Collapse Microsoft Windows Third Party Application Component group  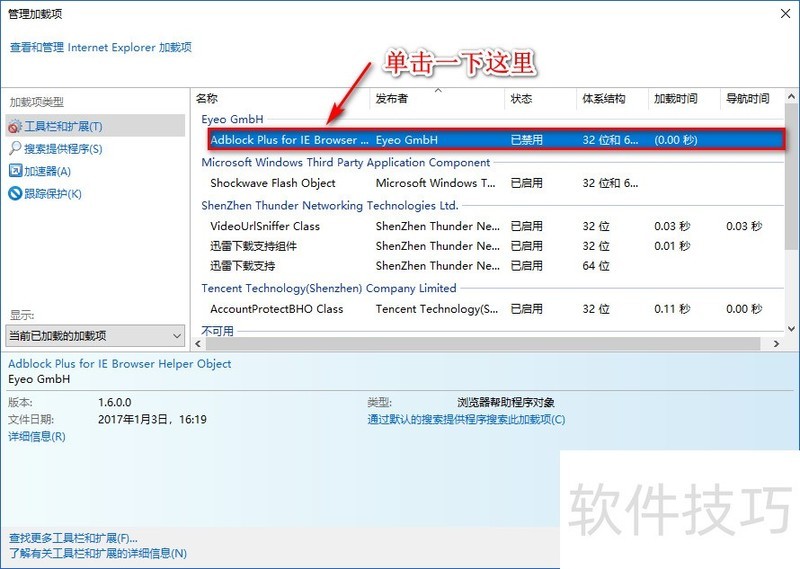coord(345,162)
